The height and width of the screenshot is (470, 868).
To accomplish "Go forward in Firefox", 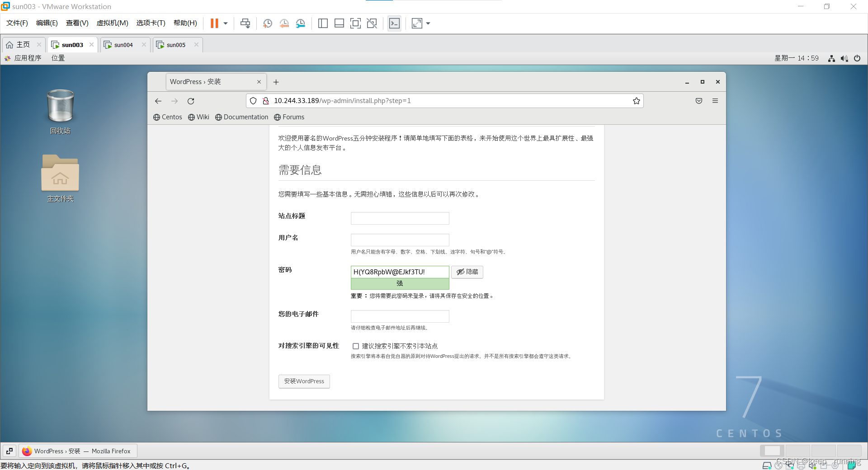I will [x=175, y=101].
